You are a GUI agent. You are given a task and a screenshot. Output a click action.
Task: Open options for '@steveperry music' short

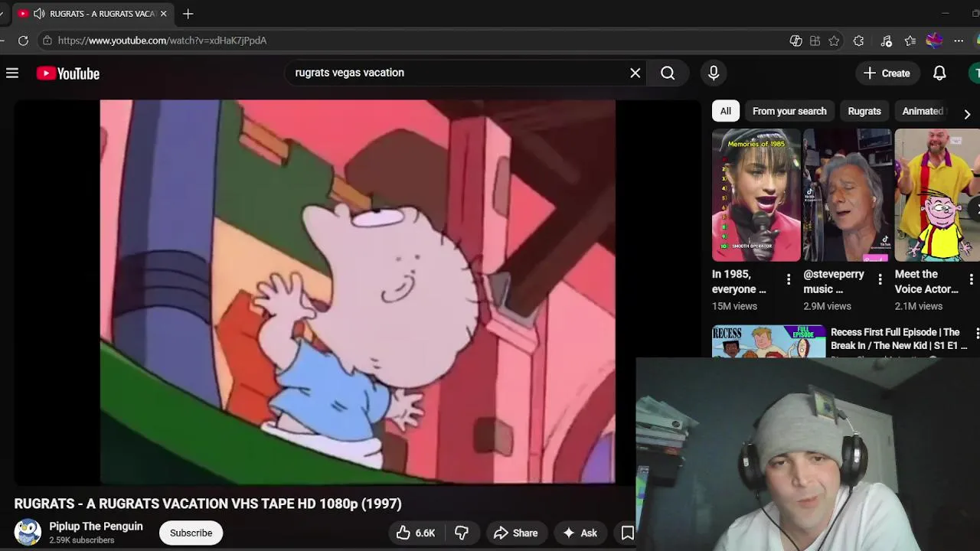coord(880,280)
